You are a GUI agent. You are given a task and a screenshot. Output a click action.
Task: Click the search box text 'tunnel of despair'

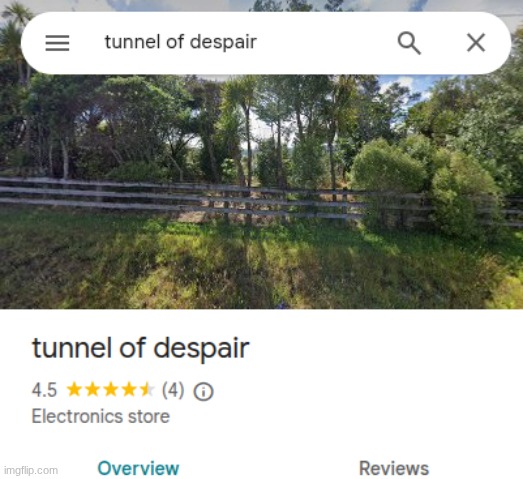180,42
